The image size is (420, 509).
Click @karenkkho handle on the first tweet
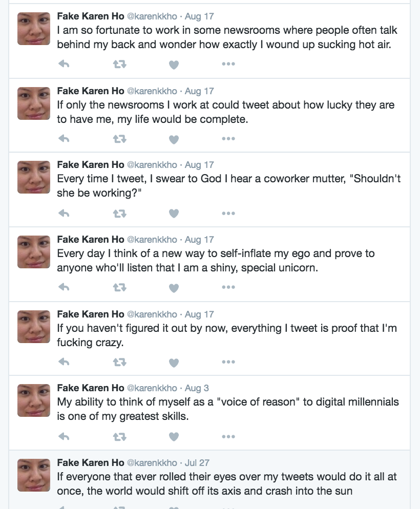152,16
